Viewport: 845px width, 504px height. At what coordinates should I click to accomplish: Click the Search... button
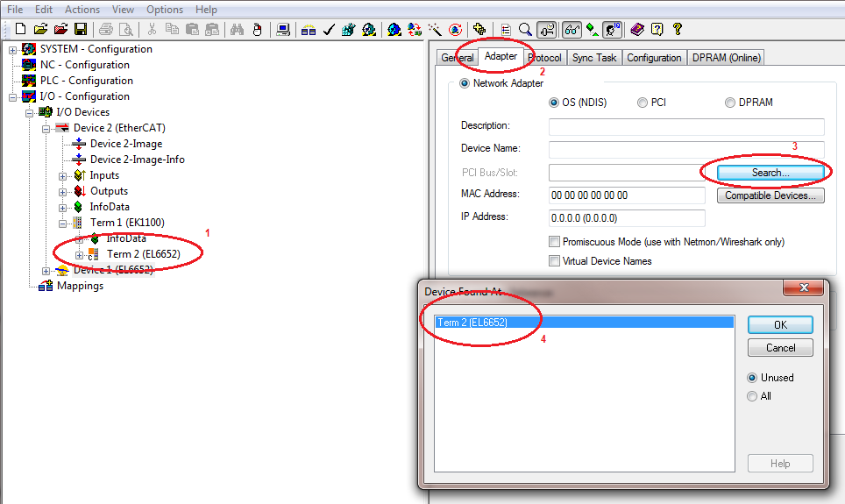coord(770,173)
